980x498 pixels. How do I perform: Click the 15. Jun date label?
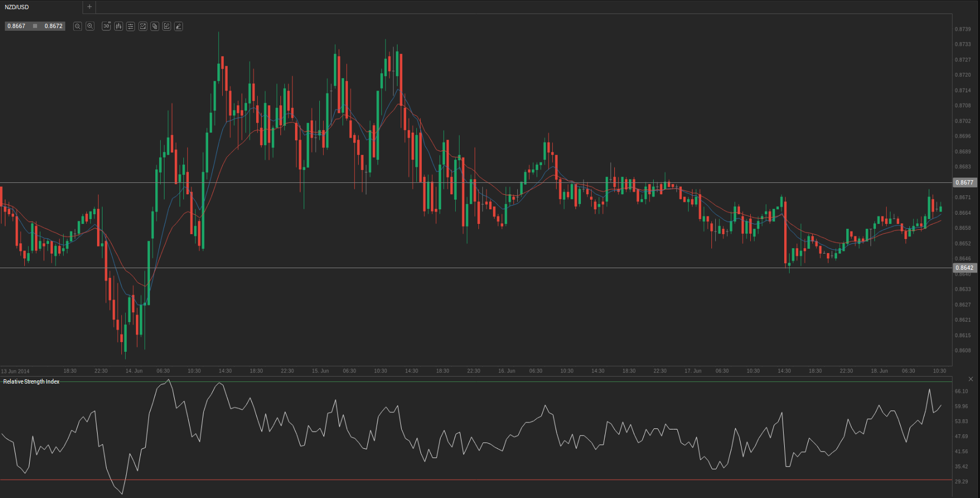point(320,371)
